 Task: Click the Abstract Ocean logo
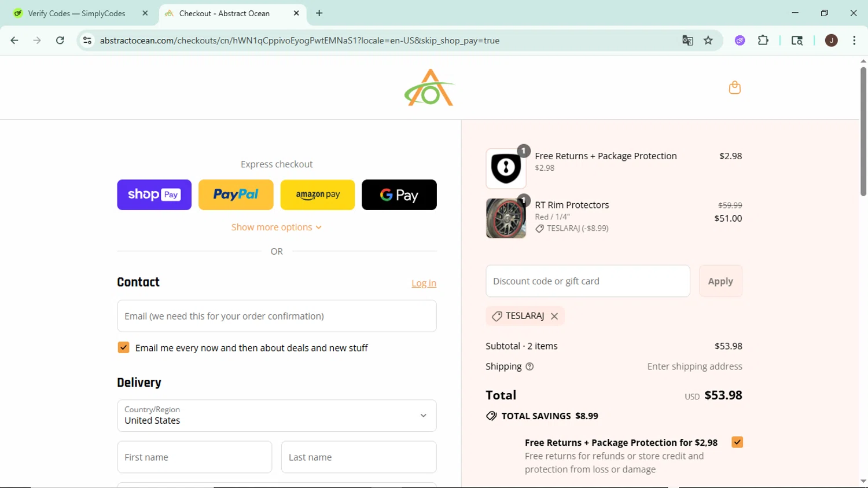[429, 87]
